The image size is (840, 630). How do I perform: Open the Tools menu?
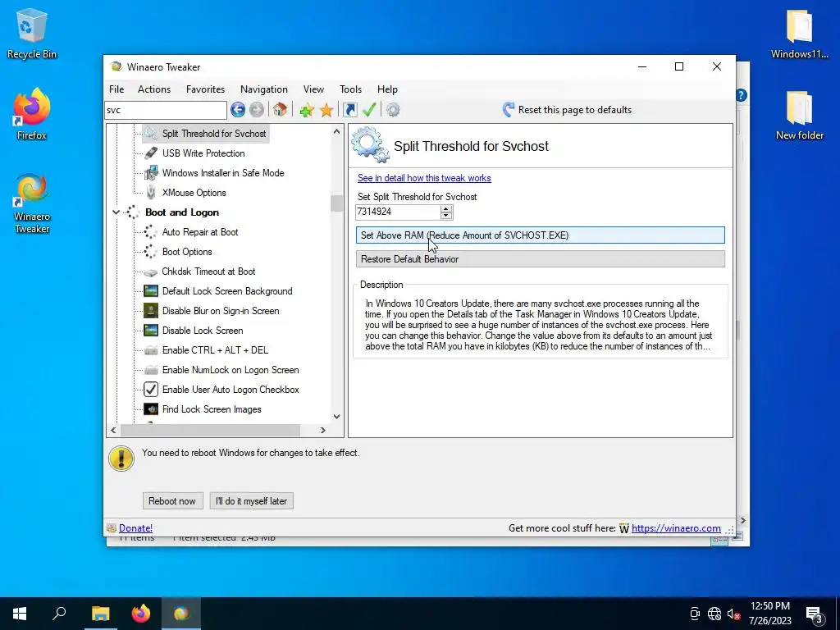pyautogui.click(x=350, y=89)
